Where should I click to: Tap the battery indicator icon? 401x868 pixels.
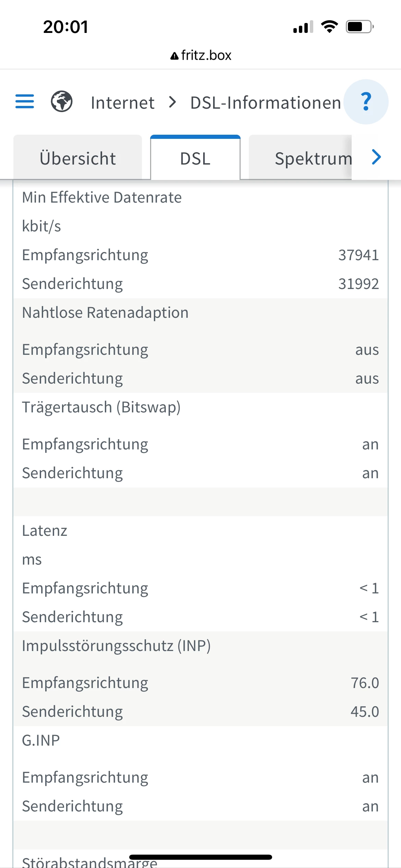point(360,27)
